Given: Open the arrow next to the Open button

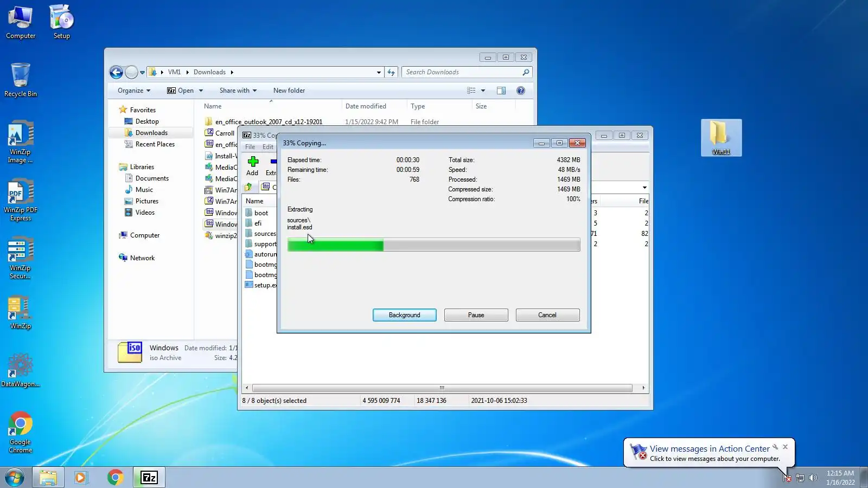Looking at the screenshot, I should point(201,91).
